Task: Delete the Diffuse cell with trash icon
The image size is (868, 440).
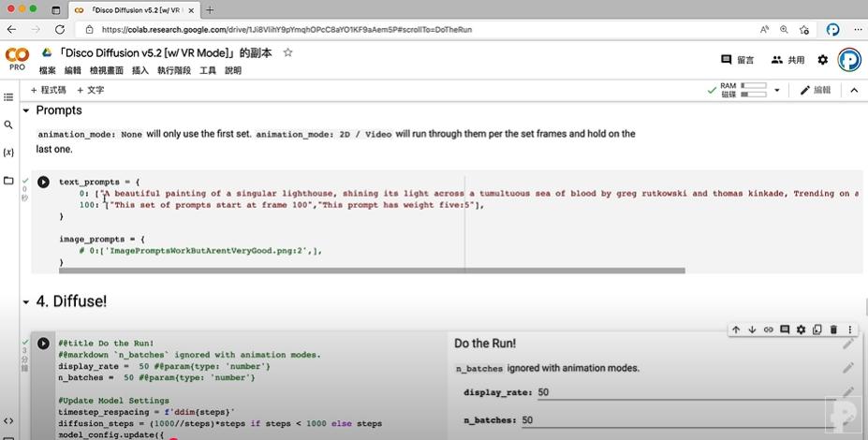Action: coord(833,330)
